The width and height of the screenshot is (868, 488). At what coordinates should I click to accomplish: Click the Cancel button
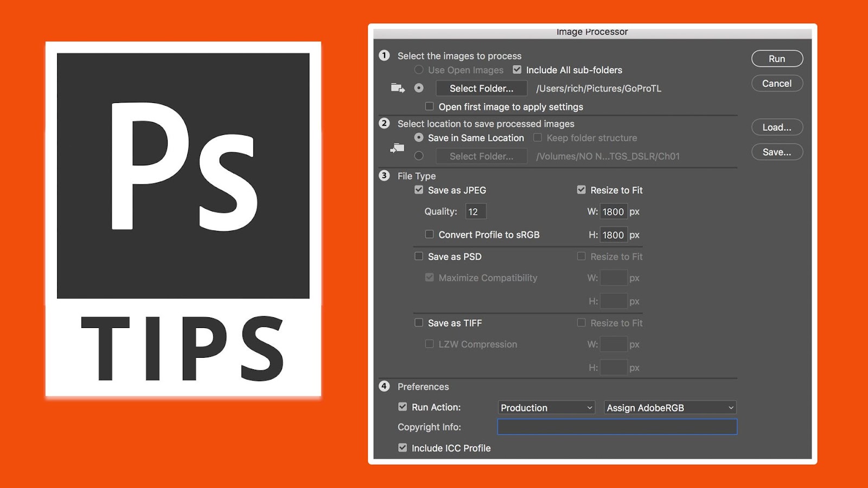click(777, 84)
